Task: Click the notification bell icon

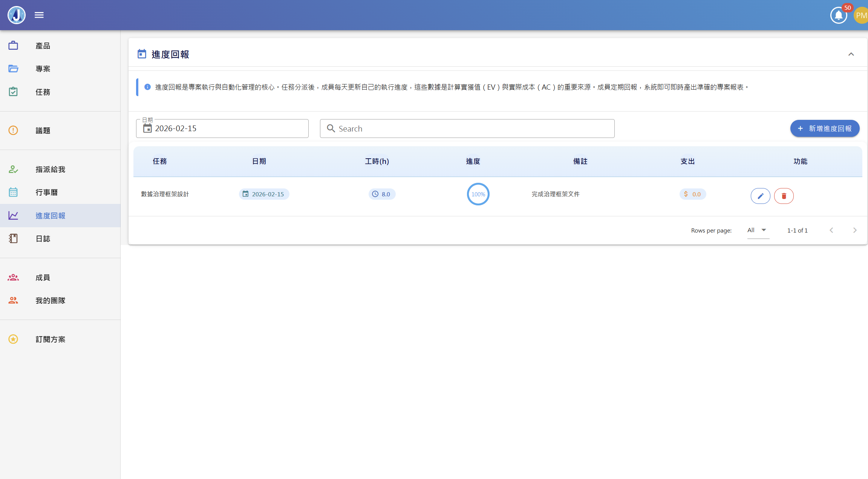Action: point(838,15)
